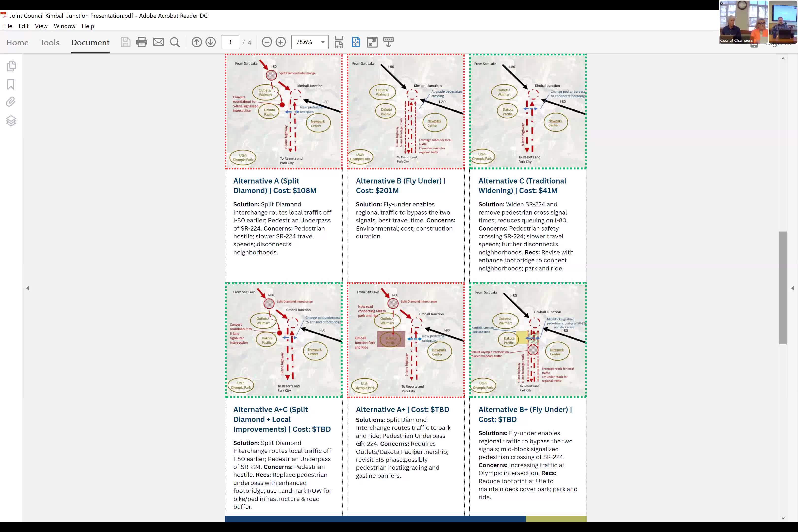Open the Page Thumbnails panel
Viewport: 798px width, 532px height.
point(12,66)
